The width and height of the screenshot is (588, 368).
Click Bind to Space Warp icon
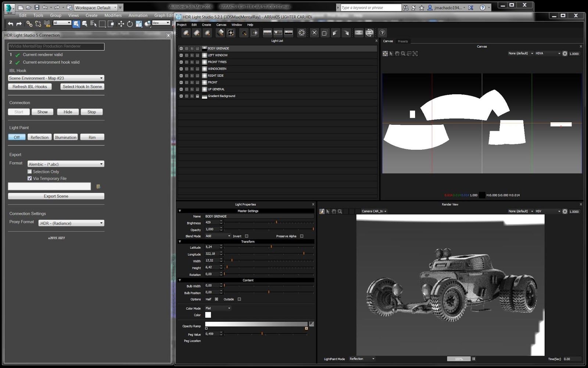[47, 24]
